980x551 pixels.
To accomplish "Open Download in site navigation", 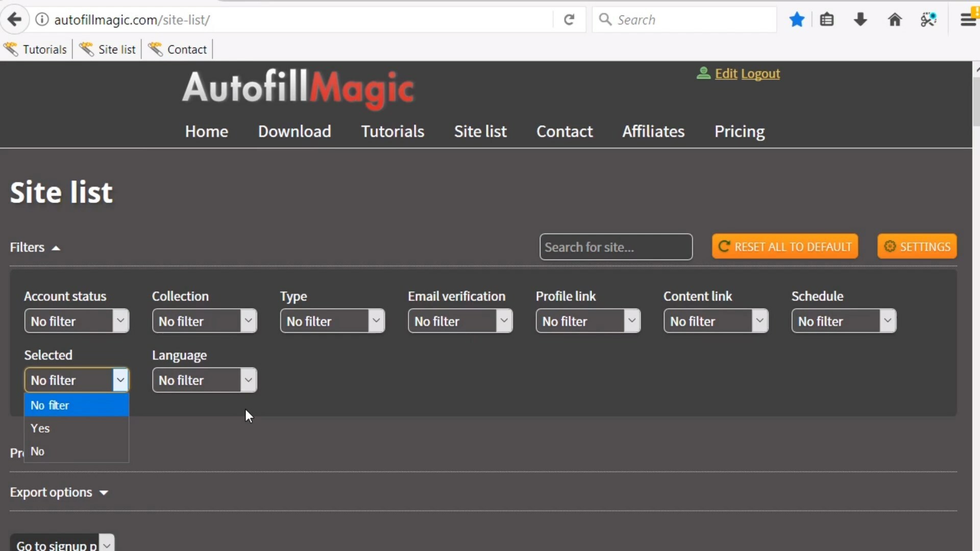I will pos(295,132).
